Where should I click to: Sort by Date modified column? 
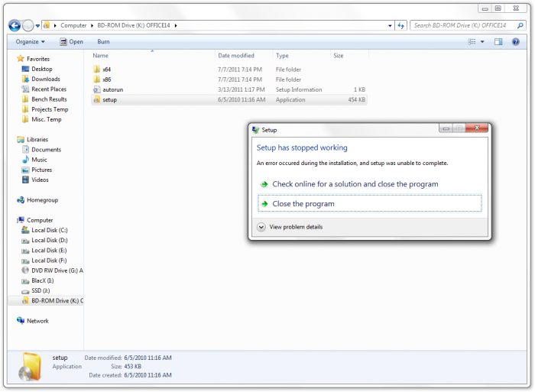pyautogui.click(x=236, y=56)
